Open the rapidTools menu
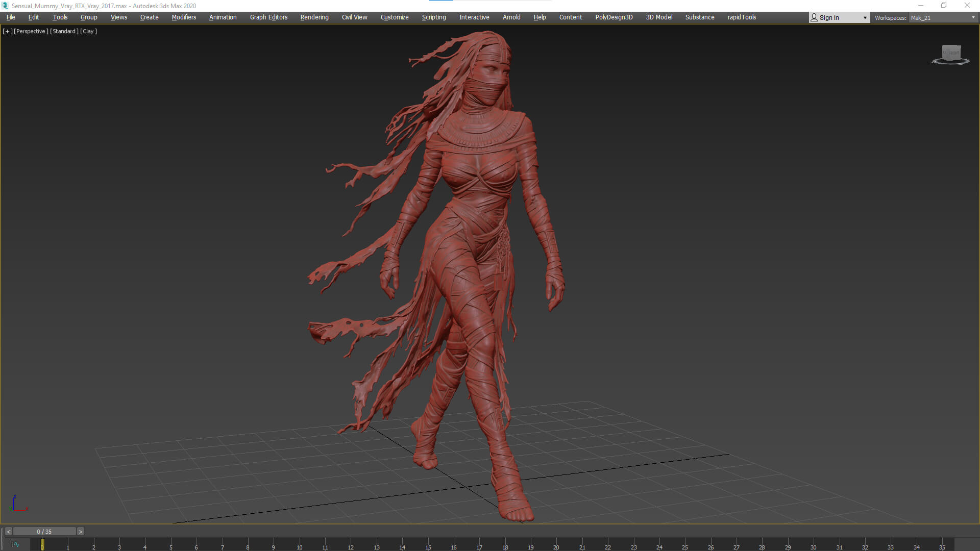Viewport: 980px width, 551px height. coord(742,17)
